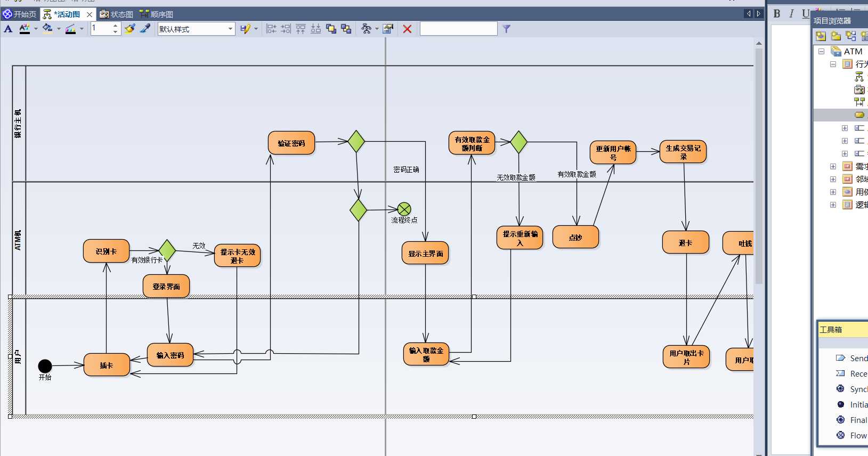Viewport: 868px width, 456px height.
Task: Click the font text style icon
Action: pyautogui.click(x=8, y=29)
